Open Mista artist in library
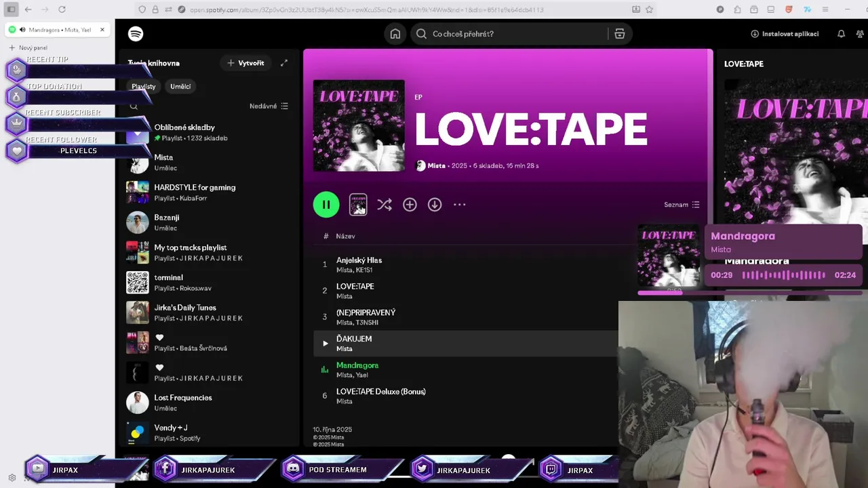This screenshot has width=868, height=488. click(210, 163)
